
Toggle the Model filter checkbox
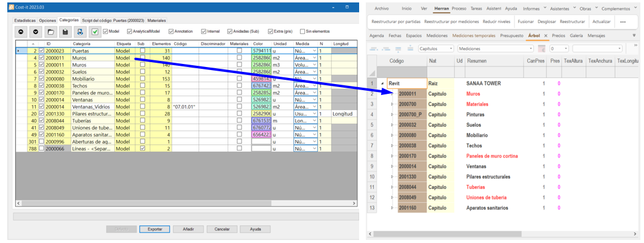coord(105,31)
